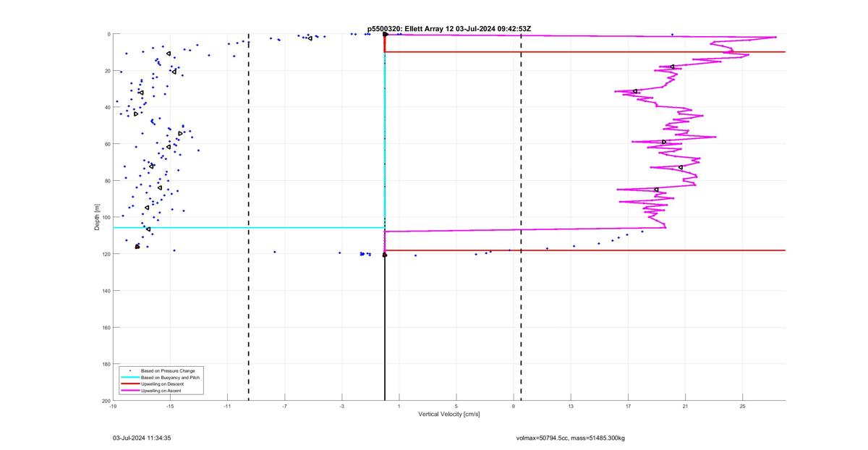Click depth tick label "140"

(x=106, y=291)
